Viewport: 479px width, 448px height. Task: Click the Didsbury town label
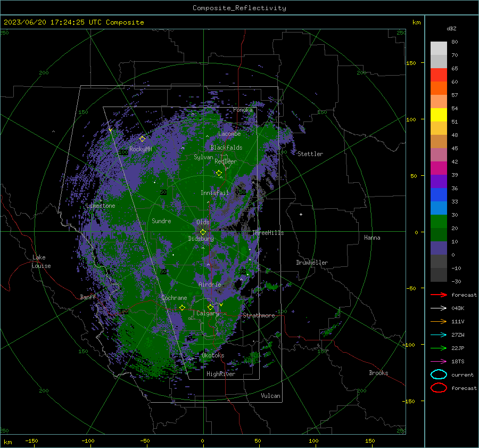click(201, 239)
